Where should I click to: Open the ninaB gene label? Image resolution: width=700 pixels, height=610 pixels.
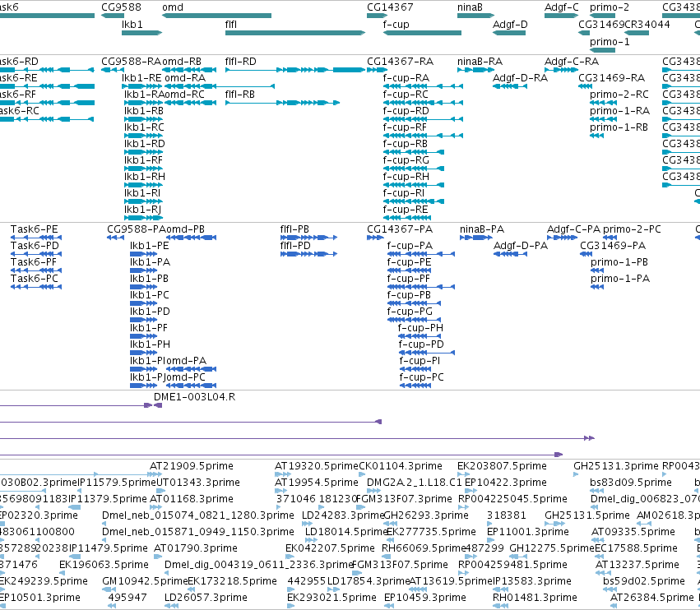(x=470, y=7)
